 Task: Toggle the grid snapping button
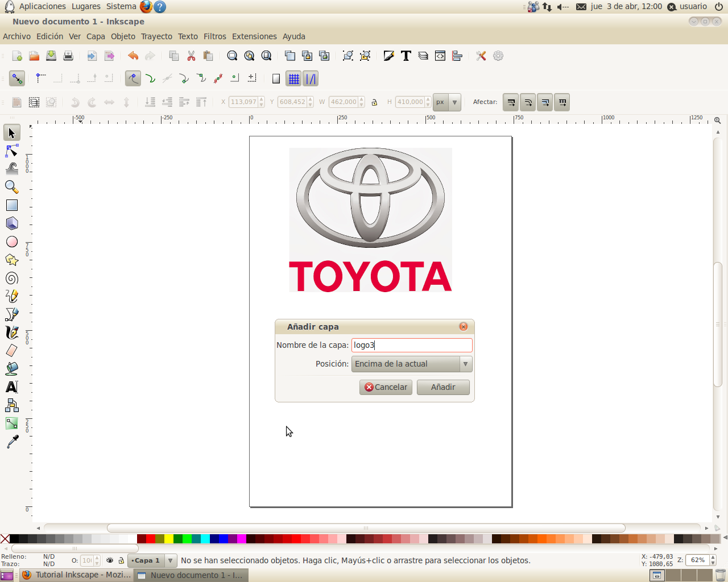pos(293,78)
